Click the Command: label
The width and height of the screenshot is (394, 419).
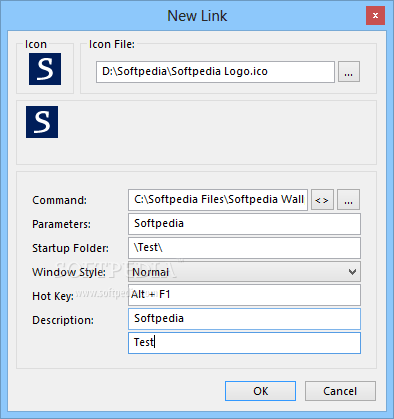pos(59,200)
